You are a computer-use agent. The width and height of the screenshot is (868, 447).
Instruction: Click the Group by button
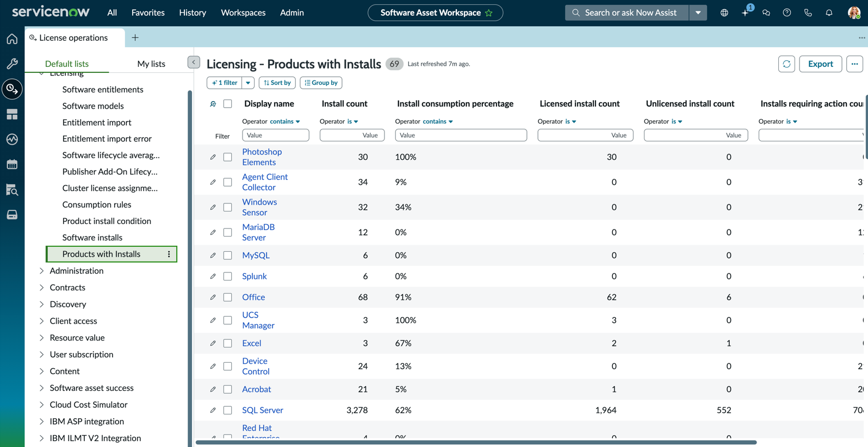pyautogui.click(x=321, y=83)
